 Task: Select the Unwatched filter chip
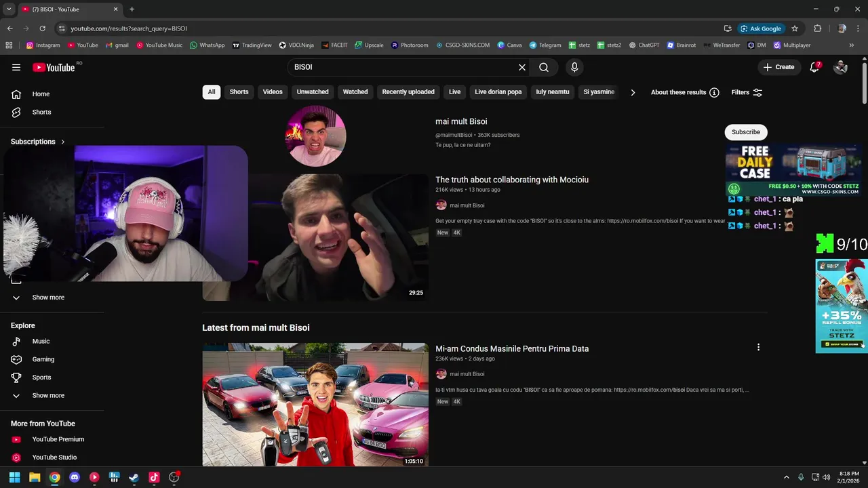[313, 92]
